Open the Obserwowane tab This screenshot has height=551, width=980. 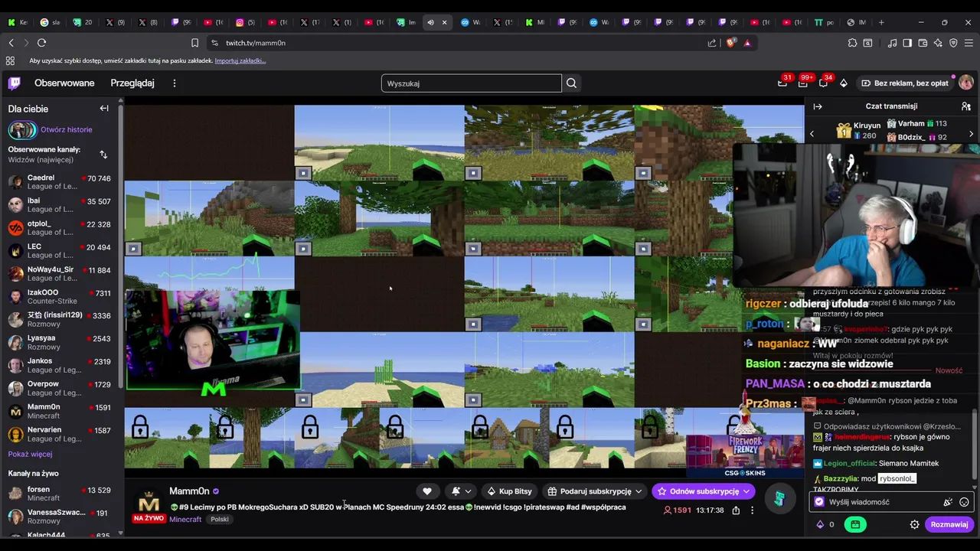pos(64,83)
